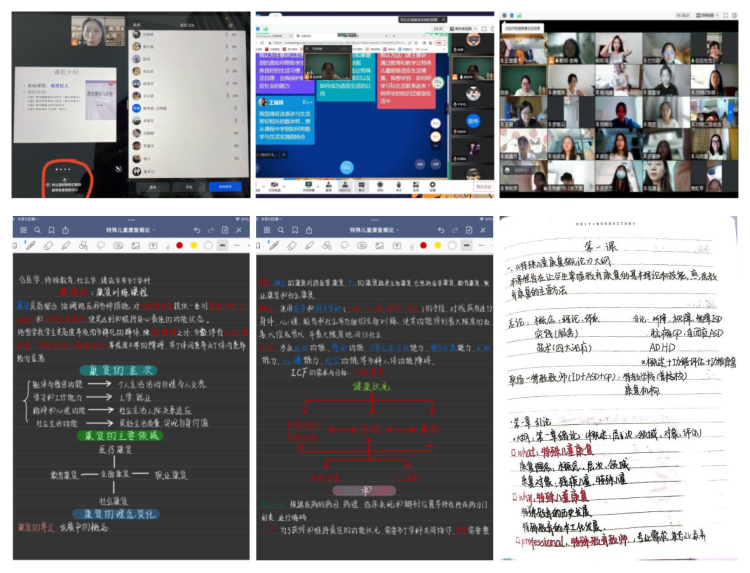Image resolution: width=750 pixels, height=573 pixels.
Task: Bookmark the page in left notes app
Action: pos(53,230)
